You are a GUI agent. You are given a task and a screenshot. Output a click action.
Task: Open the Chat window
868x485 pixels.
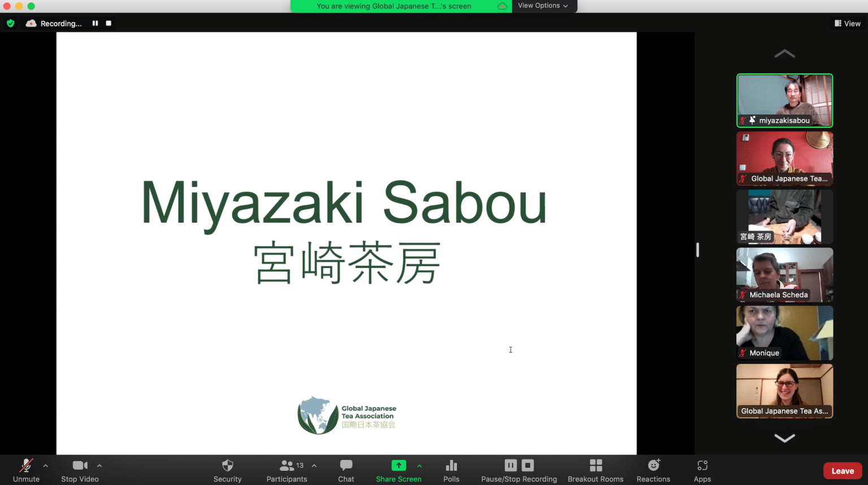click(x=346, y=470)
